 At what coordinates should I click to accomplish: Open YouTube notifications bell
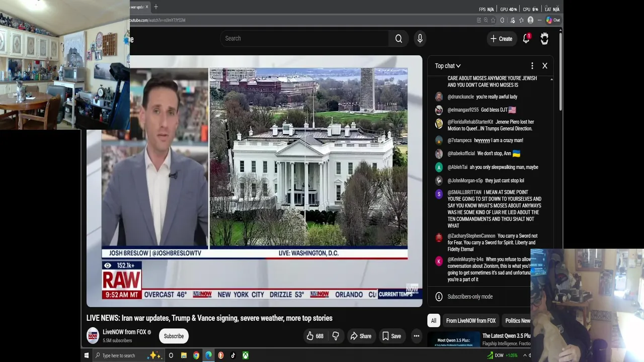tap(526, 39)
